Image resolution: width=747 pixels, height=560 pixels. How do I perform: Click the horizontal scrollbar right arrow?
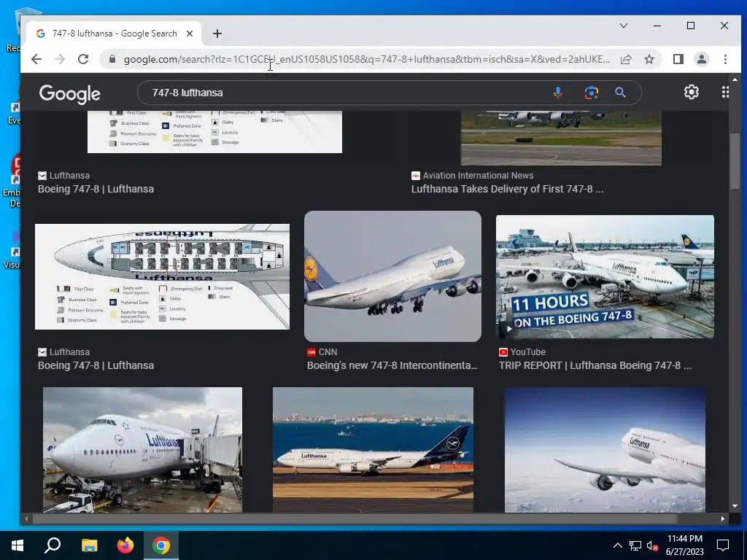[x=723, y=518]
